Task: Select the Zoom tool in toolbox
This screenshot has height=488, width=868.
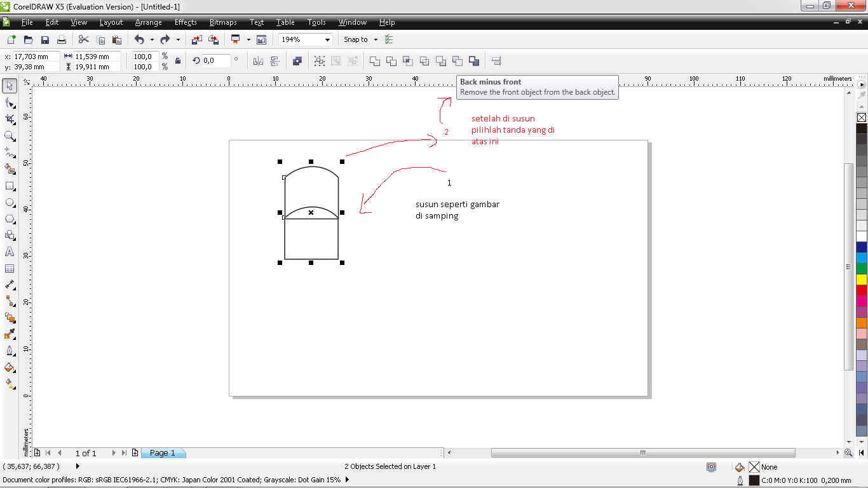Action: click(10, 135)
